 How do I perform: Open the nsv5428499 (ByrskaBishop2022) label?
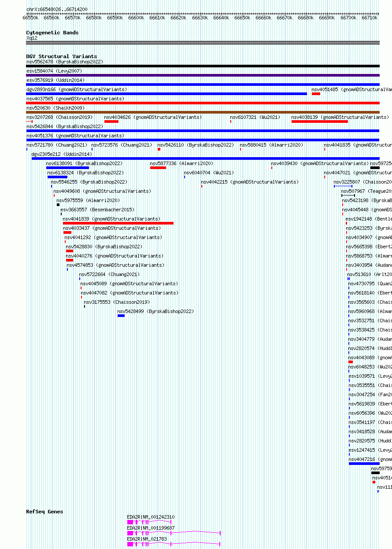point(155,311)
